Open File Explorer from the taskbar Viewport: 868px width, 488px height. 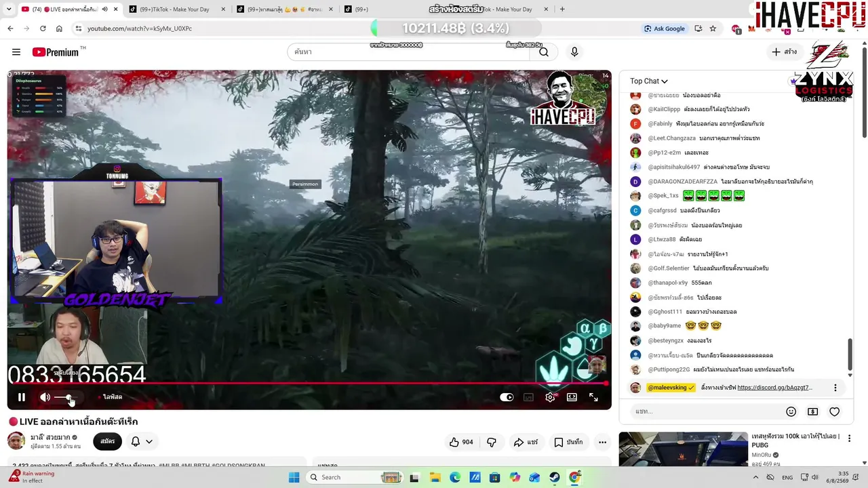(x=435, y=477)
